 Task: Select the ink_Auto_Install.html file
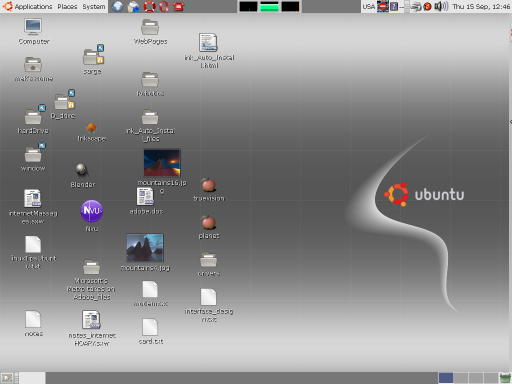pos(208,42)
